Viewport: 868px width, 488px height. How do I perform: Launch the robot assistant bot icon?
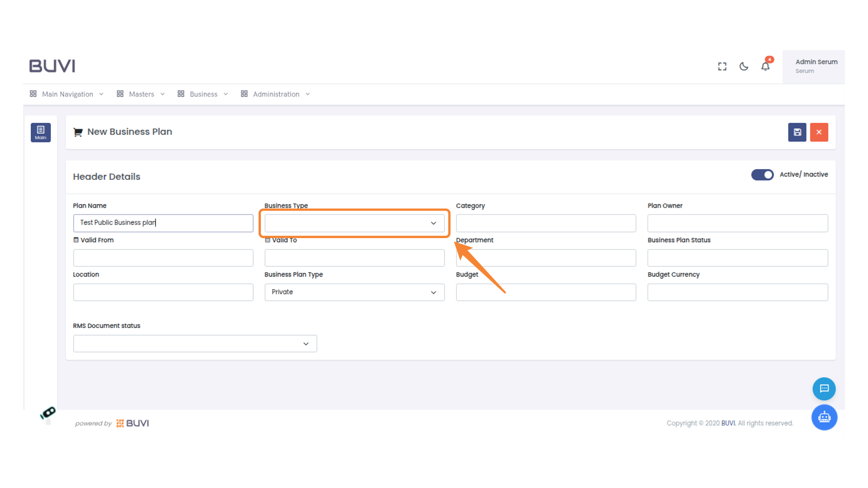(x=824, y=417)
